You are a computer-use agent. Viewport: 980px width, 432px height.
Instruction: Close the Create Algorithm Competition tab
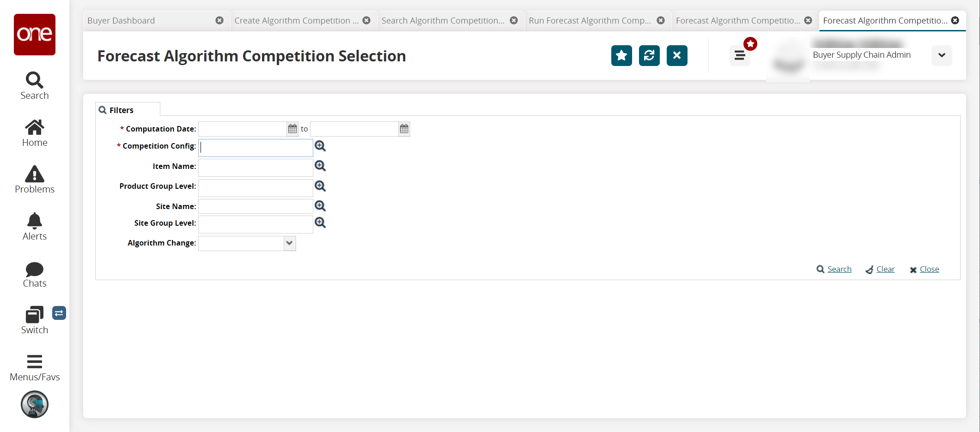[x=366, y=20]
